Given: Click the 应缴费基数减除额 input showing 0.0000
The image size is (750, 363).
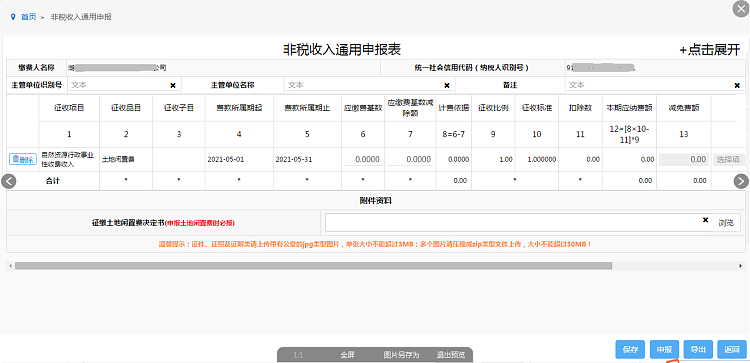Looking at the screenshot, I should pyautogui.click(x=410, y=159).
